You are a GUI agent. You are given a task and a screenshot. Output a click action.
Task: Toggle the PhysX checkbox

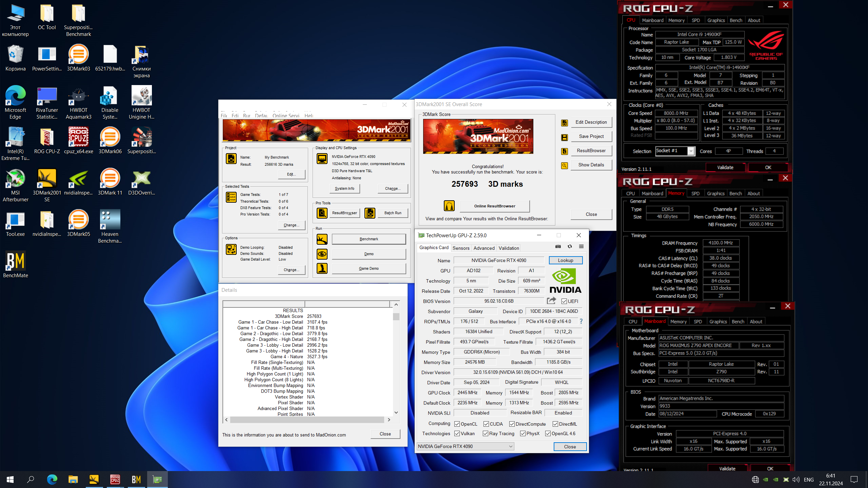tap(523, 433)
